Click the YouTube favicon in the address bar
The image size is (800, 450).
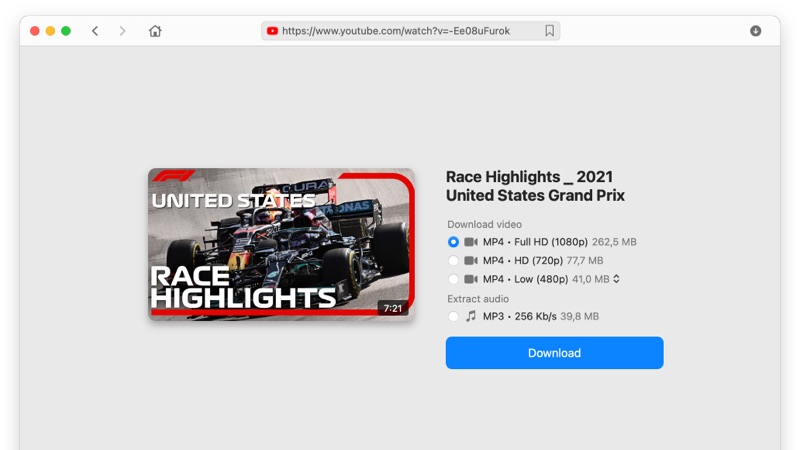(272, 31)
